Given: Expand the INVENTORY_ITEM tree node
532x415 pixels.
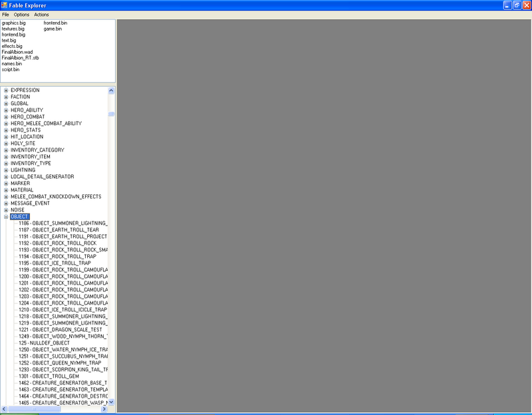Looking at the screenshot, I should tap(6, 157).
